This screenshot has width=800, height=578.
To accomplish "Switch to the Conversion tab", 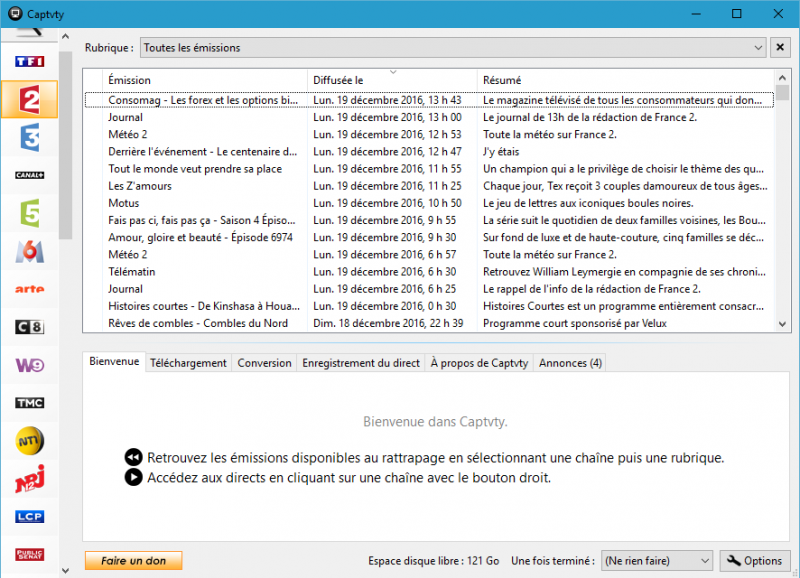I will pyautogui.click(x=264, y=363).
